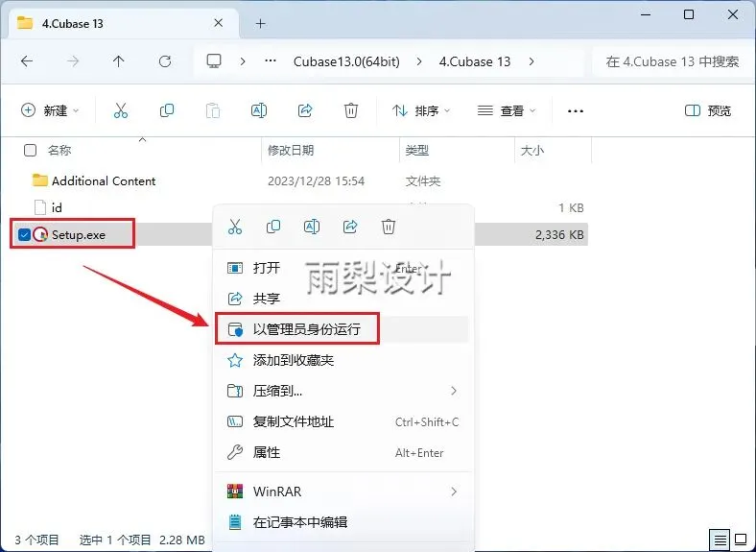
Task: Switch to large icons view in status bar
Action: (x=741, y=539)
